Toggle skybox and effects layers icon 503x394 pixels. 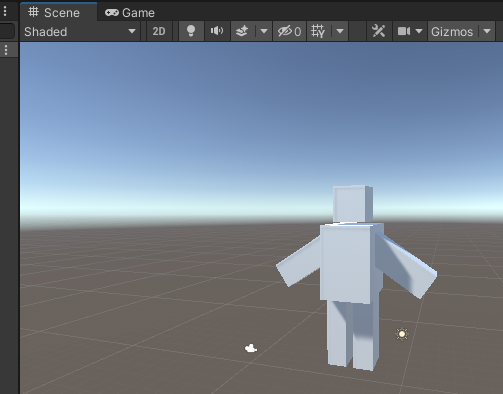coord(242,31)
